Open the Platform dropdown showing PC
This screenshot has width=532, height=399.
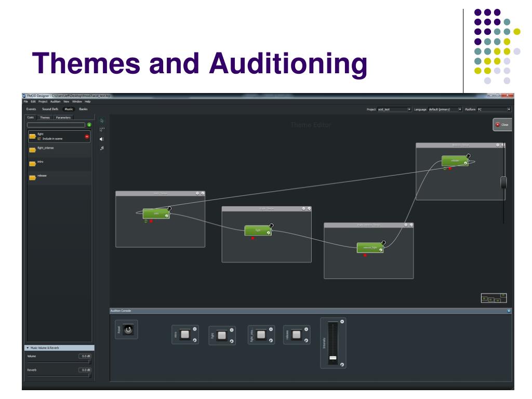(x=494, y=109)
